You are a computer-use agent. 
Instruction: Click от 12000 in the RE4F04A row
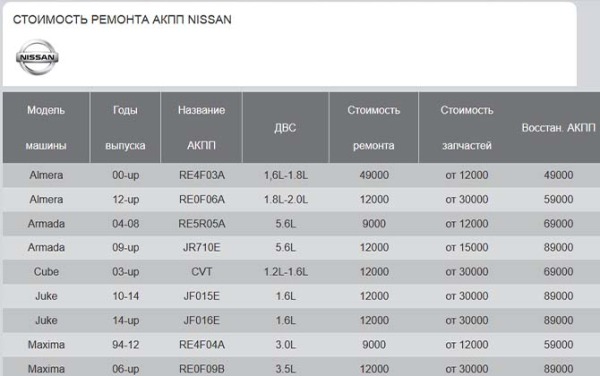(467, 345)
